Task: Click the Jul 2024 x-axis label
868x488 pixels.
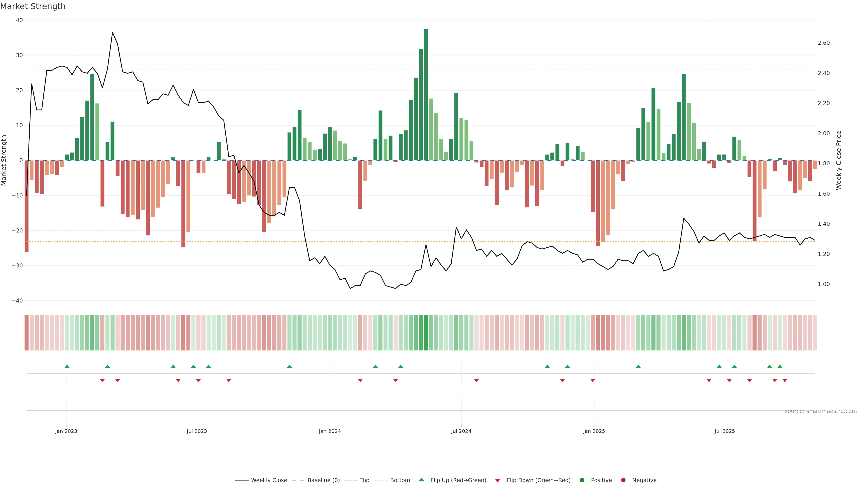Action: (461, 431)
